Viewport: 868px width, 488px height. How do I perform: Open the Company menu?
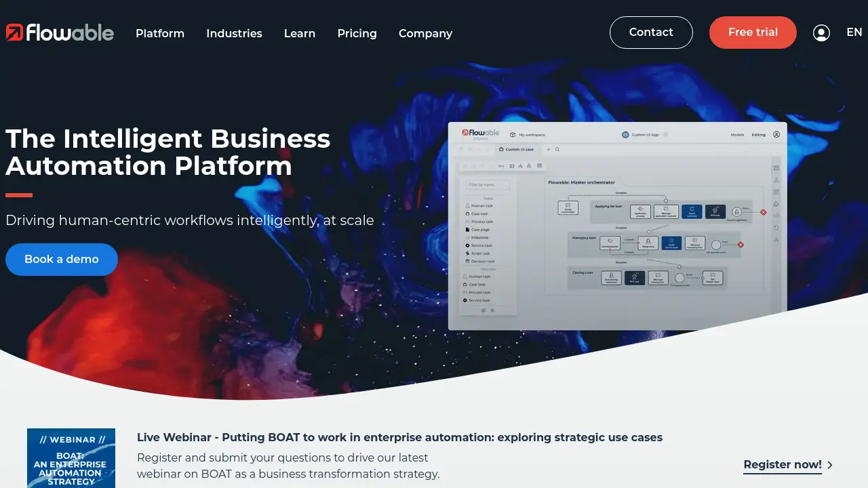(x=425, y=33)
